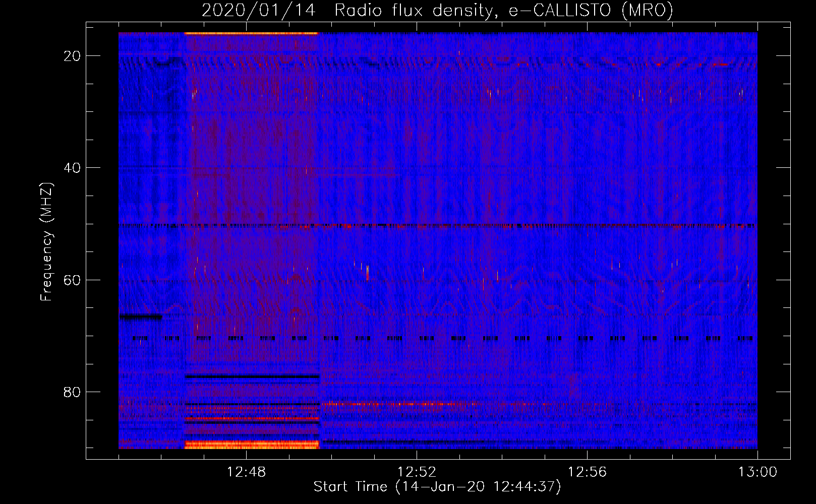Click the '13:00' time tick label
Viewport: 816px width, 504px height.
pos(757,472)
